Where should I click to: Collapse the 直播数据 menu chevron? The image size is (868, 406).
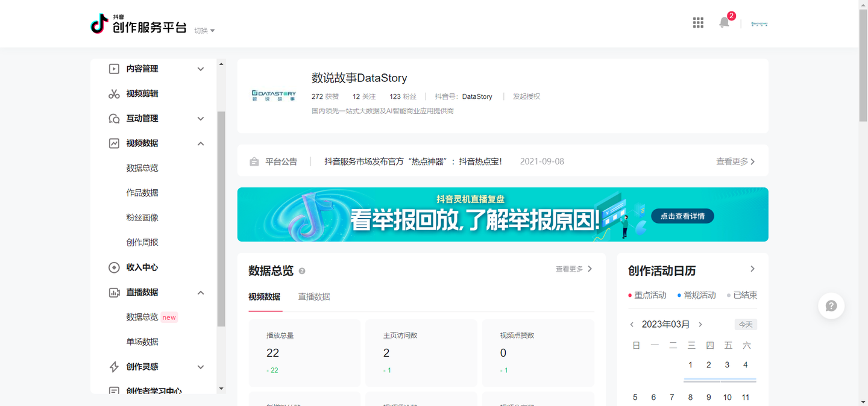(x=201, y=293)
